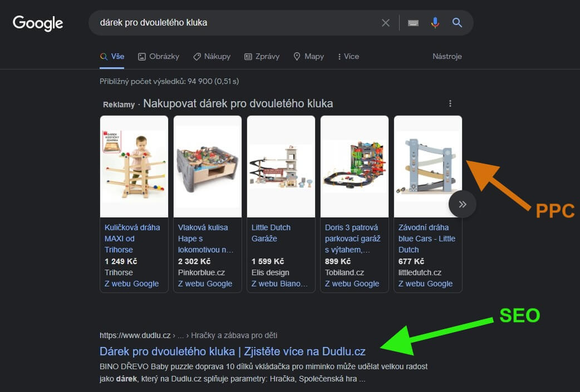The height and width of the screenshot is (392, 580).
Task: Click the BINO DŘEVO Baby puzzle snippet text
Action: (263, 373)
